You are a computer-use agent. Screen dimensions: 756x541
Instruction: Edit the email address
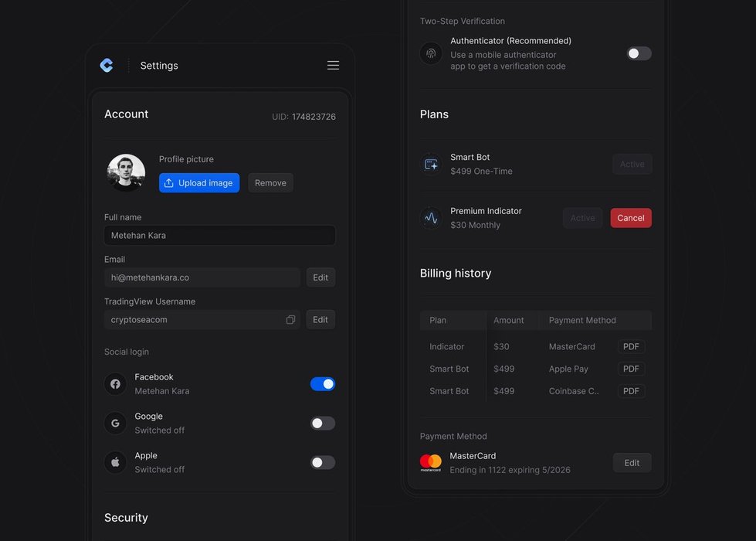pyautogui.click(x=320, y=277)
